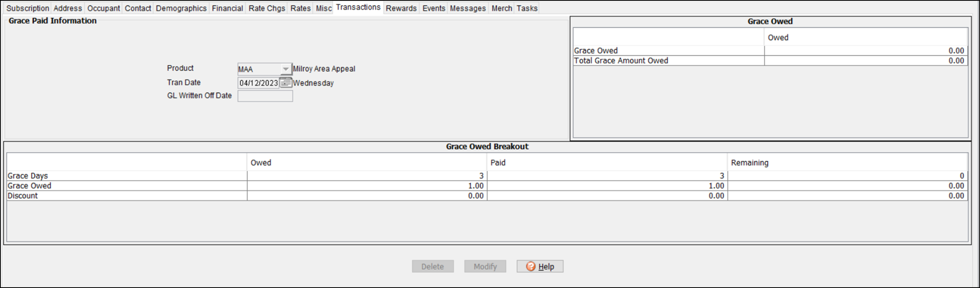Open the Rate Chgs tab

click(x=267, y=8)
